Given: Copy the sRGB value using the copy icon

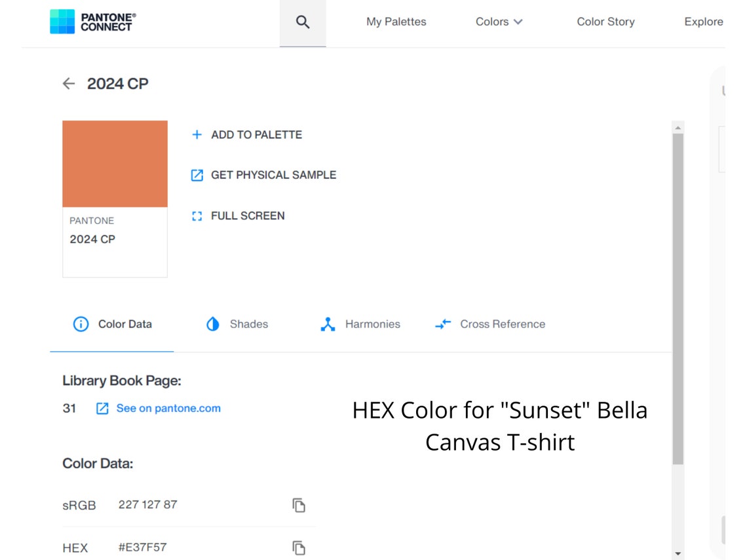Looking at the screenshot, I should click(299, 505).
